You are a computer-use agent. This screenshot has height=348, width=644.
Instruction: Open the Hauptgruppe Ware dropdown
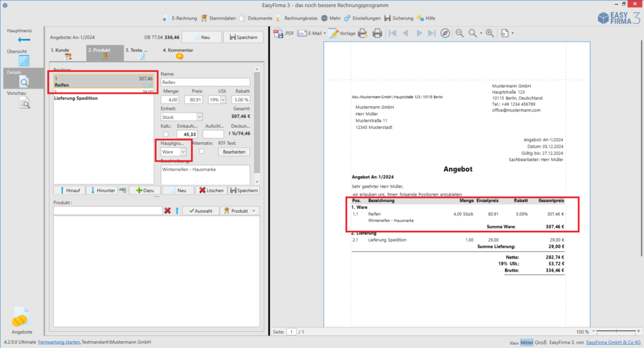pyautogui.click(x=183, y=152)
